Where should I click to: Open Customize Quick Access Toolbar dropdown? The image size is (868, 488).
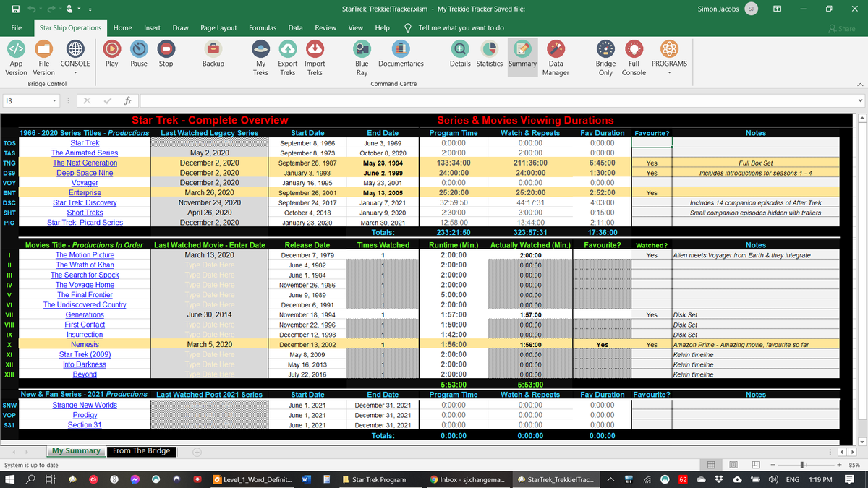pos(90,9)
